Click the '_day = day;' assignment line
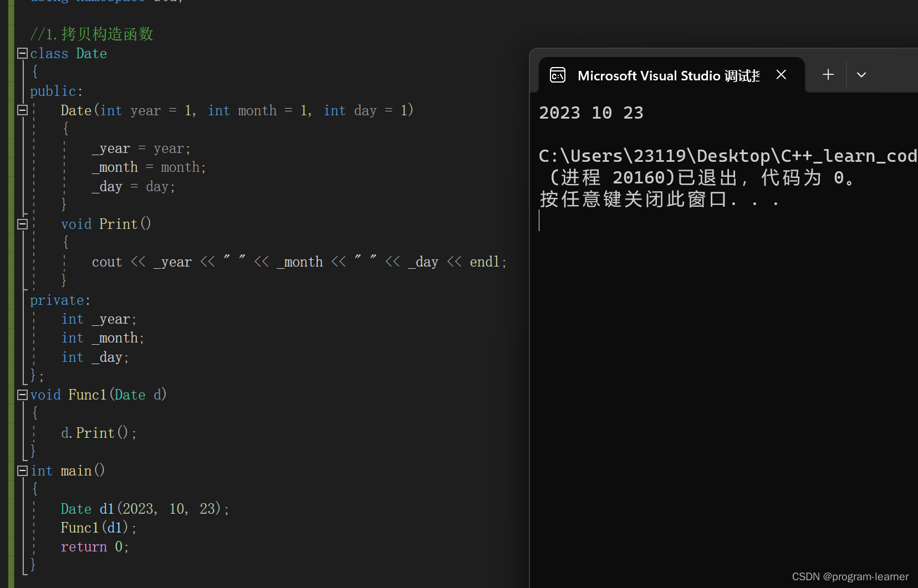Screen dimensions: 918x588 click(x=134, y=187)
